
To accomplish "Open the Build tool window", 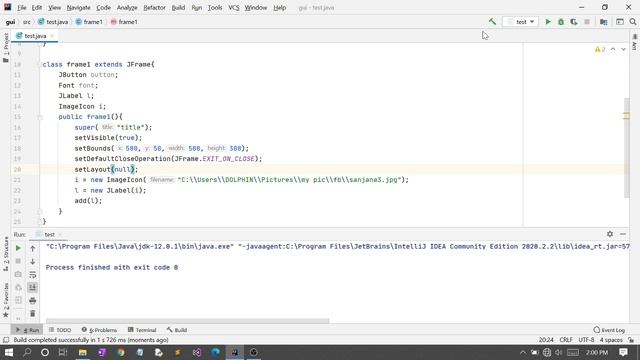I will tap(177, 330).
